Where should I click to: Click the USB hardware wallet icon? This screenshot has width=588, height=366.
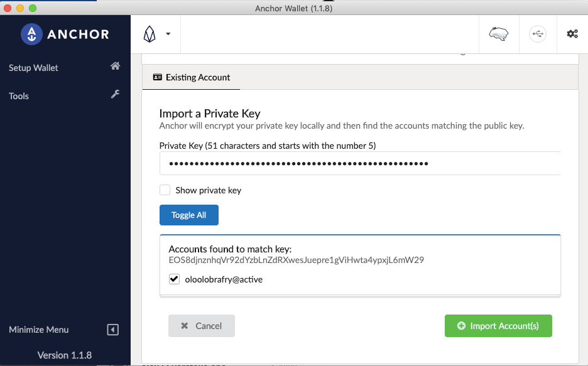click(538, 34)
